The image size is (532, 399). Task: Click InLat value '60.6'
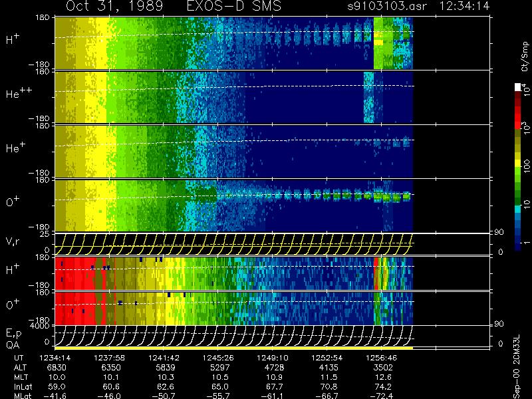(111, 386)
